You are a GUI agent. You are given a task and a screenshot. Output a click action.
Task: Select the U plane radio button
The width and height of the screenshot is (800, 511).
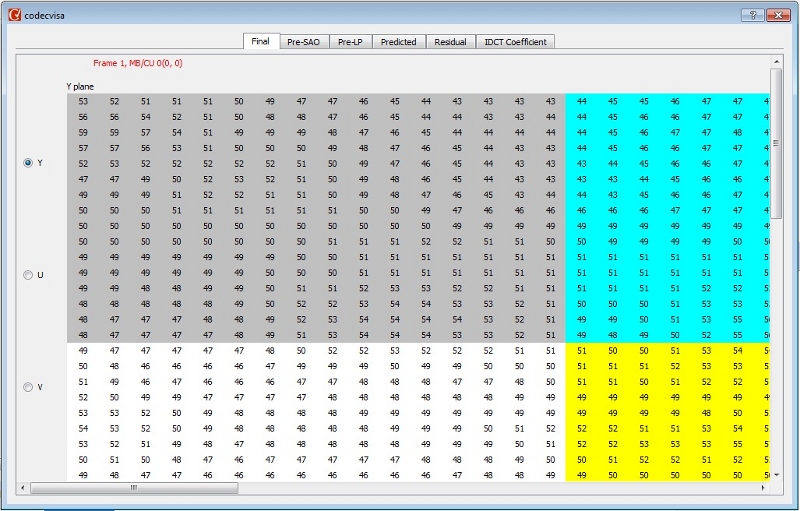click(x=28, y=274)
